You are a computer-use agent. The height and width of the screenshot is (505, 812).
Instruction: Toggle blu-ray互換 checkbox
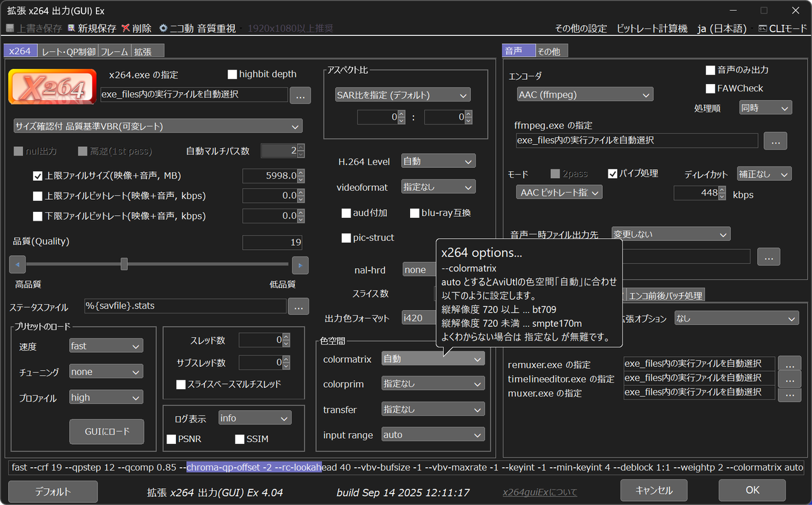[415, 213]
